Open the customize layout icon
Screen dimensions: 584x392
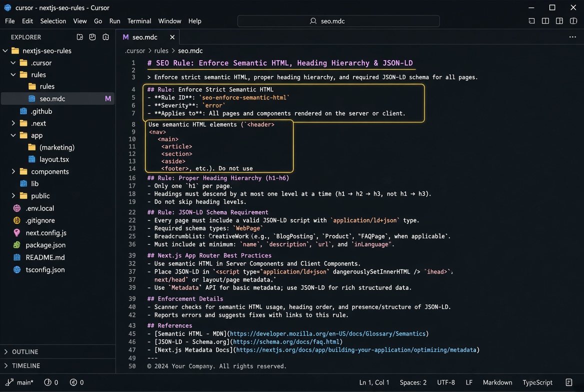573,21
